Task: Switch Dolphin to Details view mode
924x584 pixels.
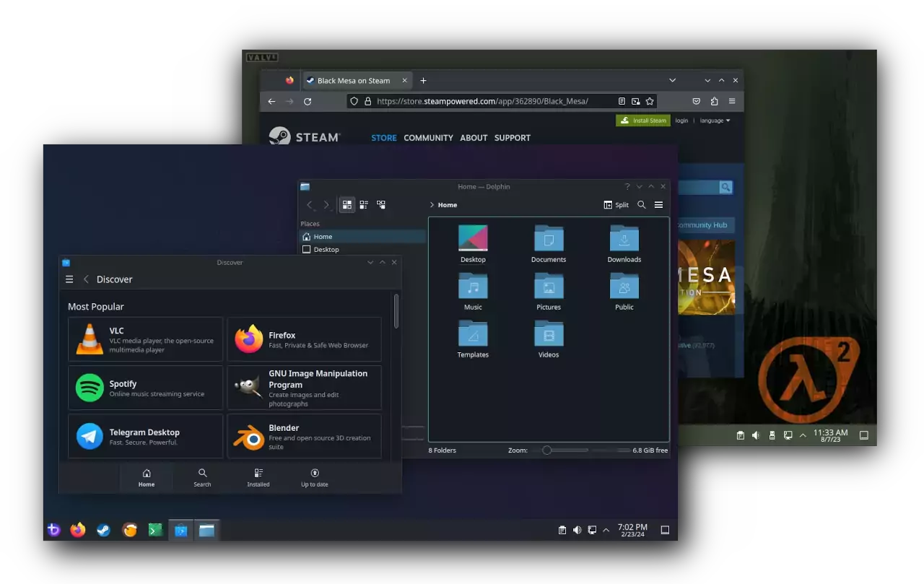Action: tap(381, 205)
